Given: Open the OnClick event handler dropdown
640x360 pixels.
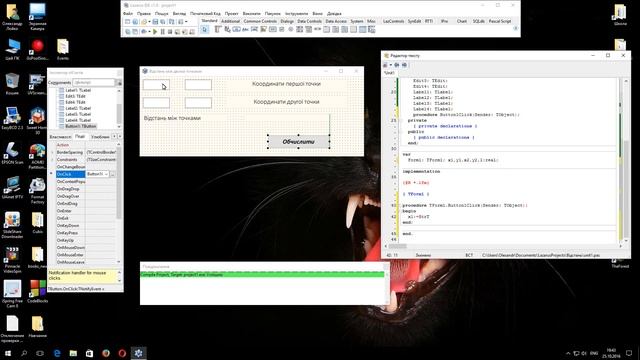Looking at the screenshot, I should pos(107,174).
